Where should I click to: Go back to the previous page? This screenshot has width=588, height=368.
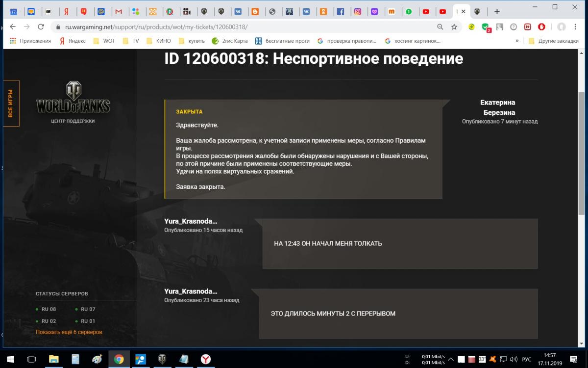tap(13, 27)
